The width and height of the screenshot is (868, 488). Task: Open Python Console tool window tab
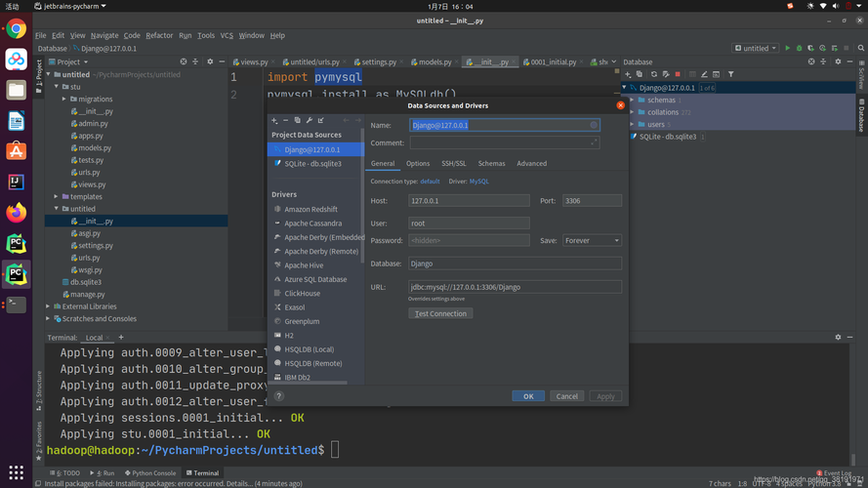coord(150,473)
